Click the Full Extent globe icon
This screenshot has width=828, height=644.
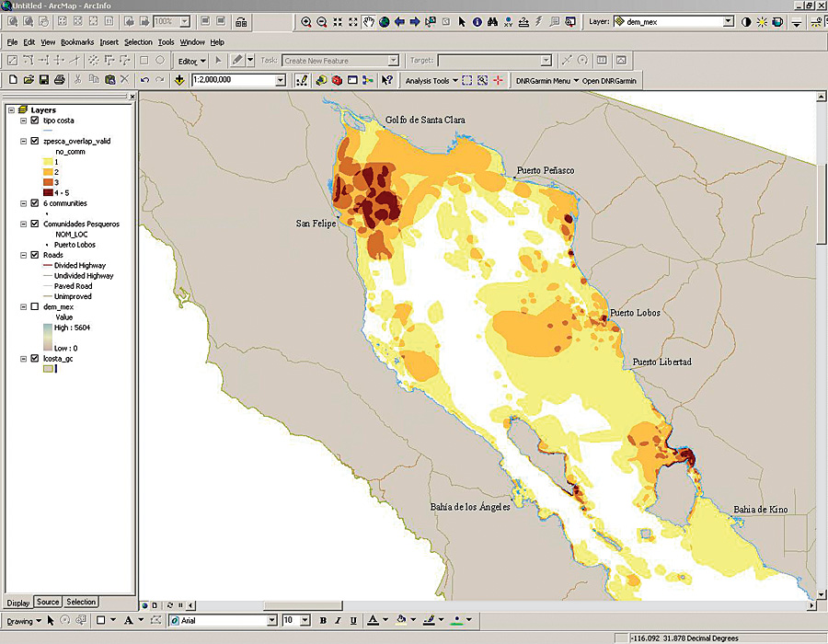point(384,21)
